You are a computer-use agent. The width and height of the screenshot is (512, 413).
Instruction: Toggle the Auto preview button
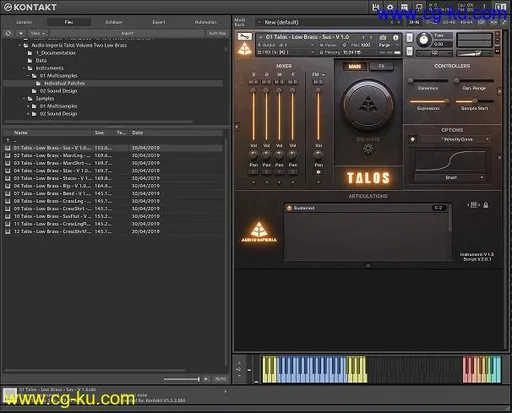pyautogui.click(x=220, y=379)
